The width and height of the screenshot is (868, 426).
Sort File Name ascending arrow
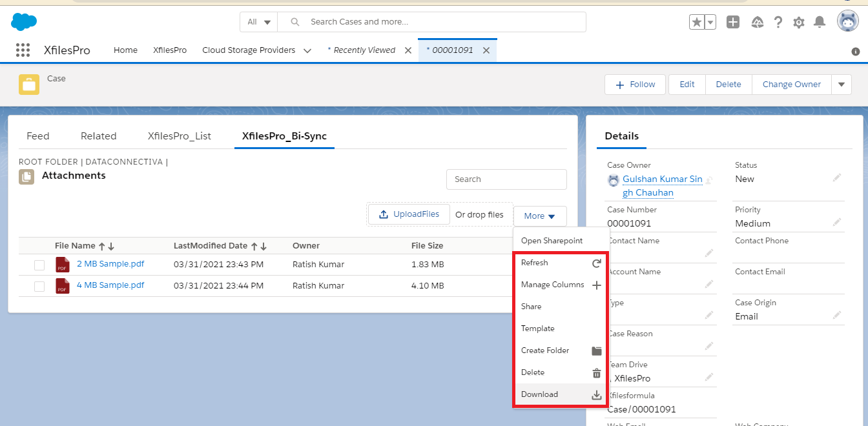[101, 246]
